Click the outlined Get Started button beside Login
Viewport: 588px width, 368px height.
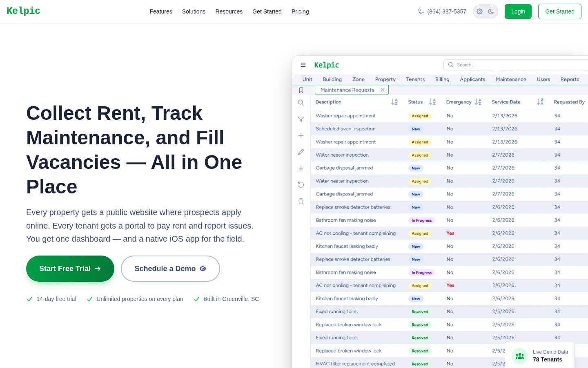pos(560,11)
